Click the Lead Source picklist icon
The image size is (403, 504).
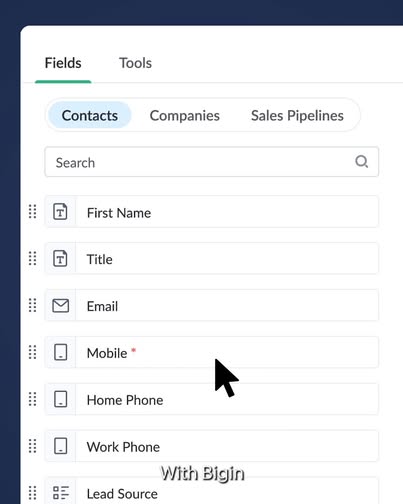point(61,493)
